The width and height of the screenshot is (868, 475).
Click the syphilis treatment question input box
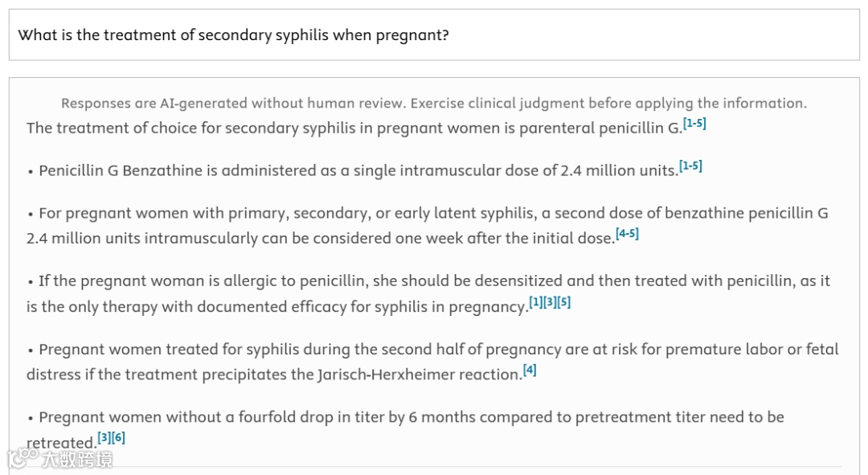(x=434, y=35)
